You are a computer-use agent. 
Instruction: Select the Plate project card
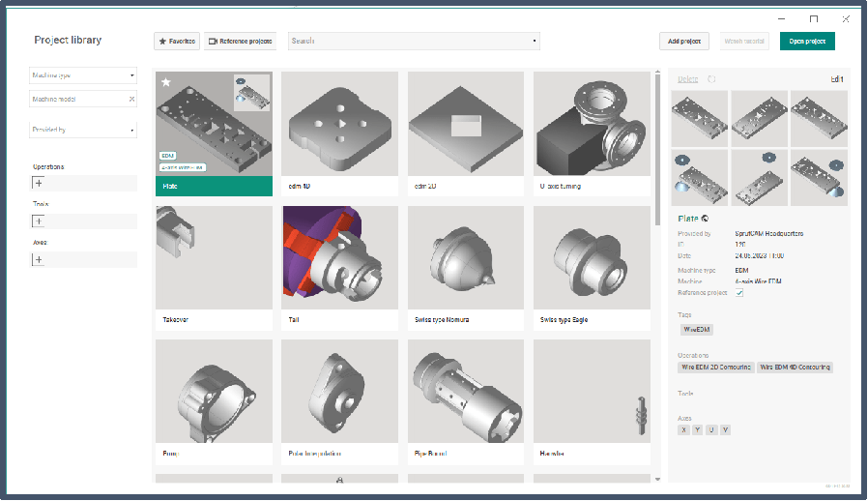coord(214,133)
